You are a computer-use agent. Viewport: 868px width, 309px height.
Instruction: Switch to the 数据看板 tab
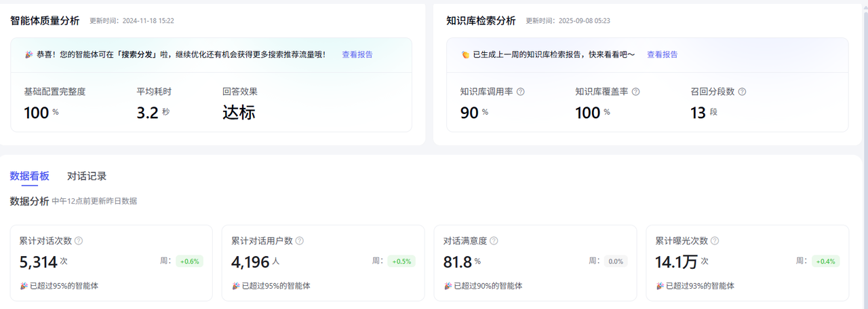click(30, 176)
